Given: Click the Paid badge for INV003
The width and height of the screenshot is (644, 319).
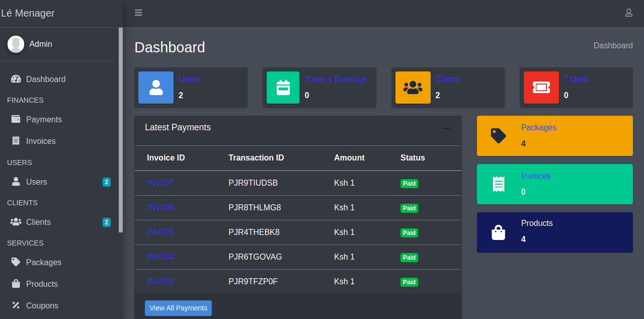Looking at the screenshot, I should click(409, 282).
